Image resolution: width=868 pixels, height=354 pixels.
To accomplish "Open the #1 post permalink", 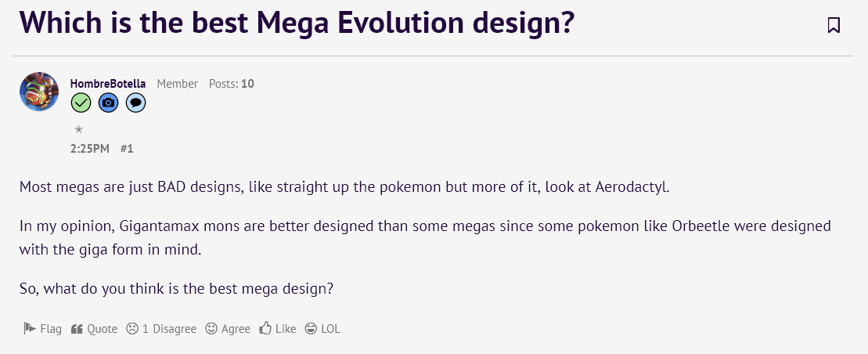I will coord(127,148).
